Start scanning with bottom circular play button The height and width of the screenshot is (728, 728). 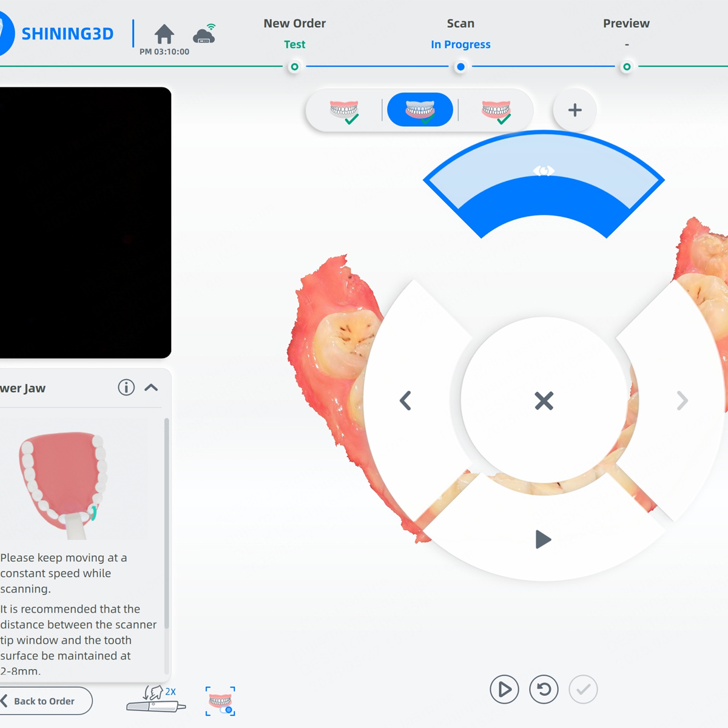[504, 690]
